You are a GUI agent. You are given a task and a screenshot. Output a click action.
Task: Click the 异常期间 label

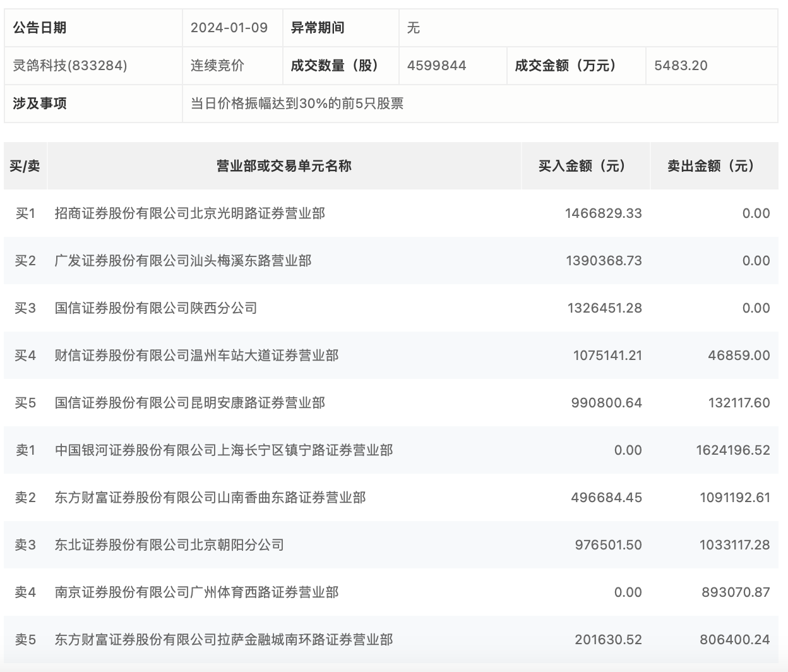tap(318, 28)
